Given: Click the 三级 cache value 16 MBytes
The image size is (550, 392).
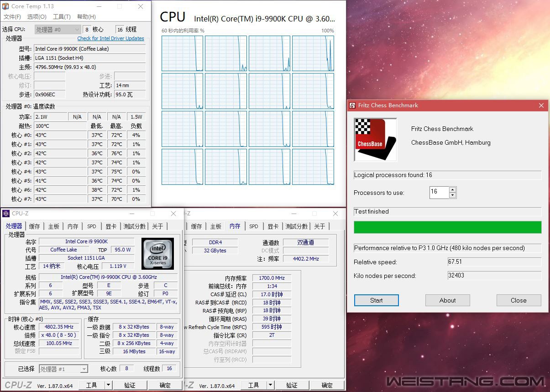Looking at the screenshot, I should coord(134,351).
